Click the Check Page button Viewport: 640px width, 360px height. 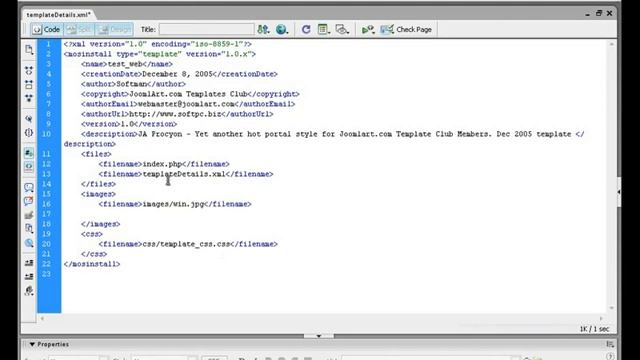[406, 29]
